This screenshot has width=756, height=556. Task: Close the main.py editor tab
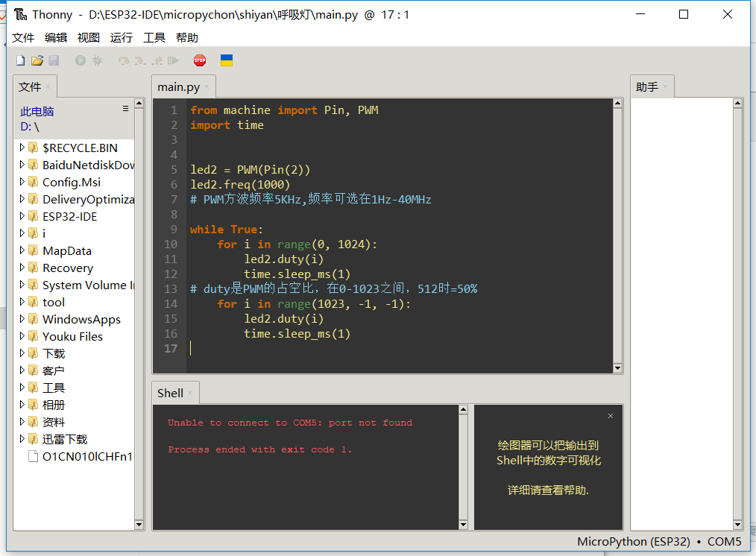coord(207,87)
